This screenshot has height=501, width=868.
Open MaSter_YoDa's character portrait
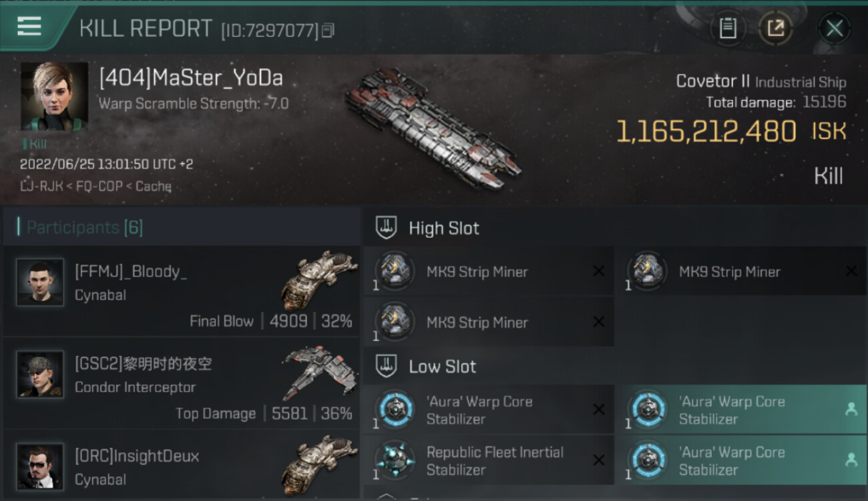pyautogui.click(x=54, y=96)
